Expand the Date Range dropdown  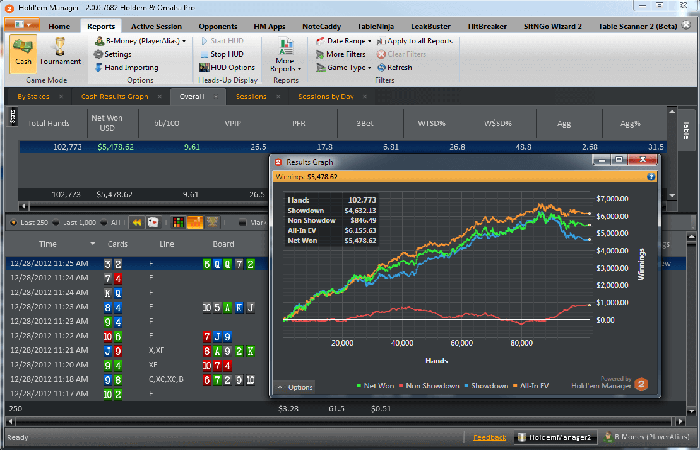click(x=345, y=41)
